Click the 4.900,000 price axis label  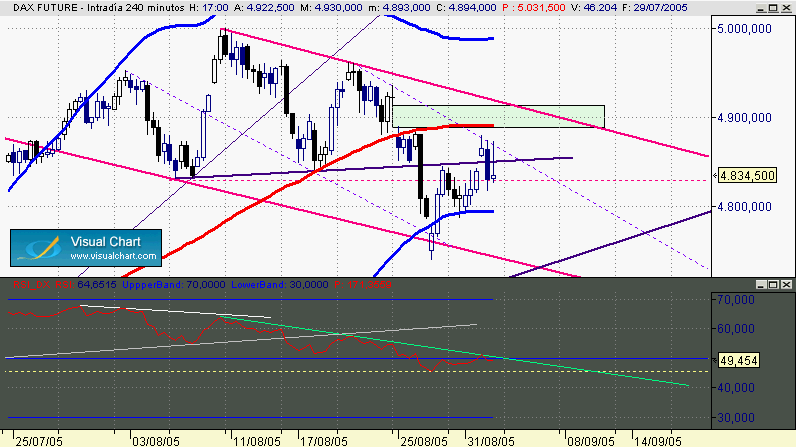(744, 118)
